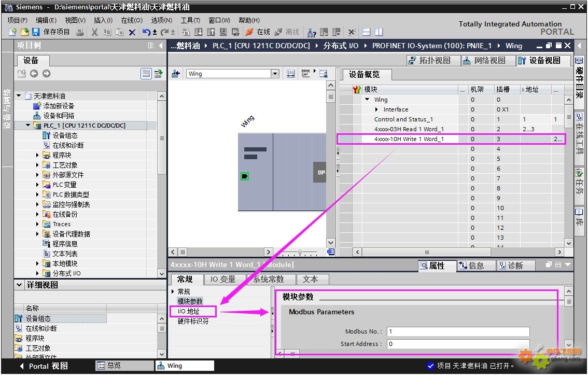588x375 pixels.
Task: Click the Start simulation monitor icon
Action: 223,32
